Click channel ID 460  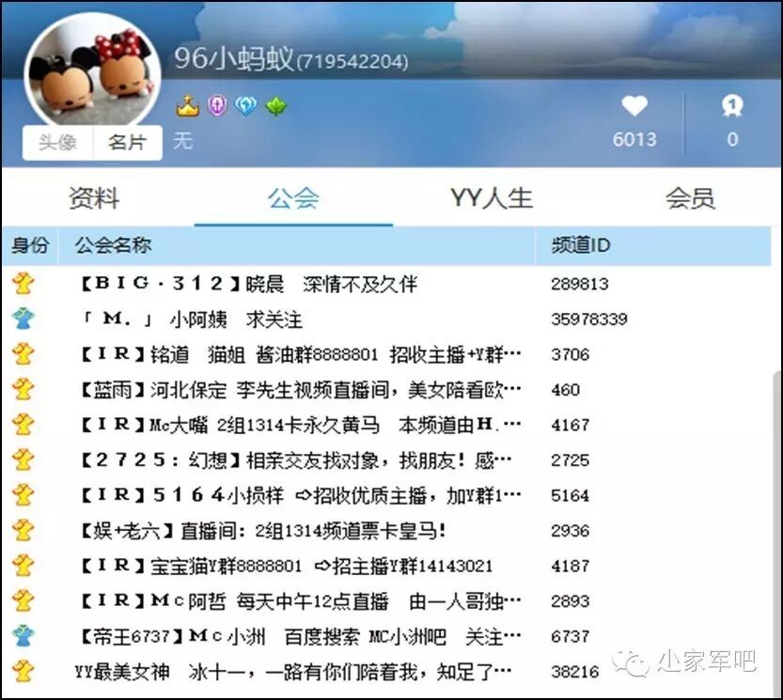pos(565,389)
